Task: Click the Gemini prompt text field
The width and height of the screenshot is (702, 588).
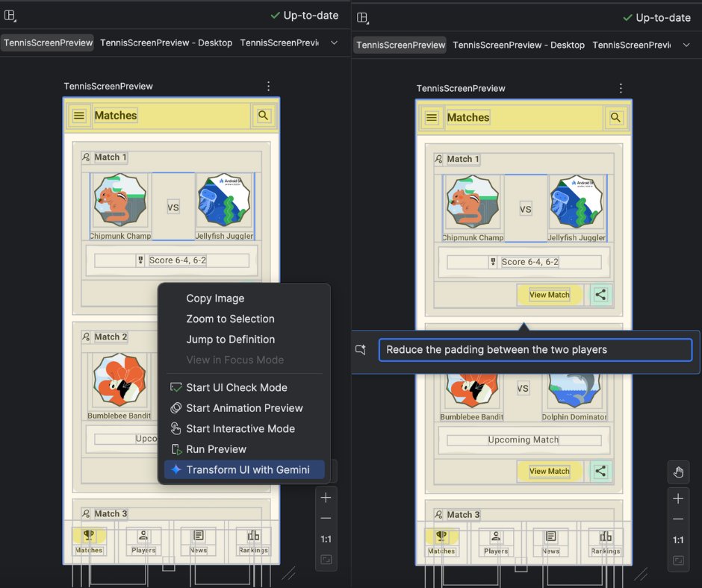Action: (535, 349)
